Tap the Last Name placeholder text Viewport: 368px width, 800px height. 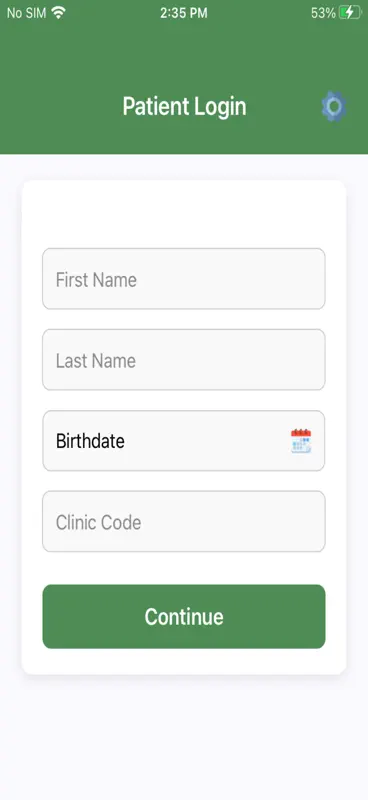pyautogui.click(x=95, y=361)
